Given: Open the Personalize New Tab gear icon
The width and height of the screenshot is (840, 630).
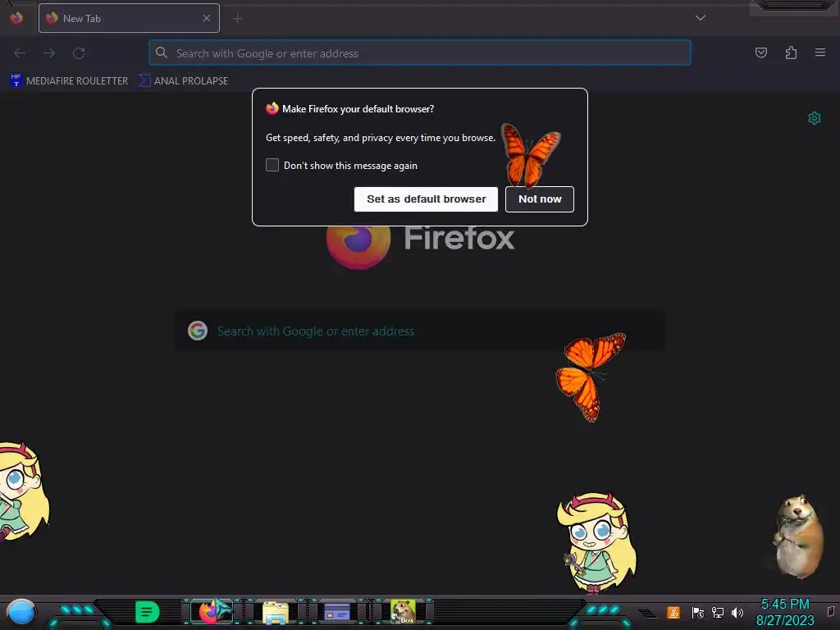Looking at the screenshot, I should click(815, 118).
